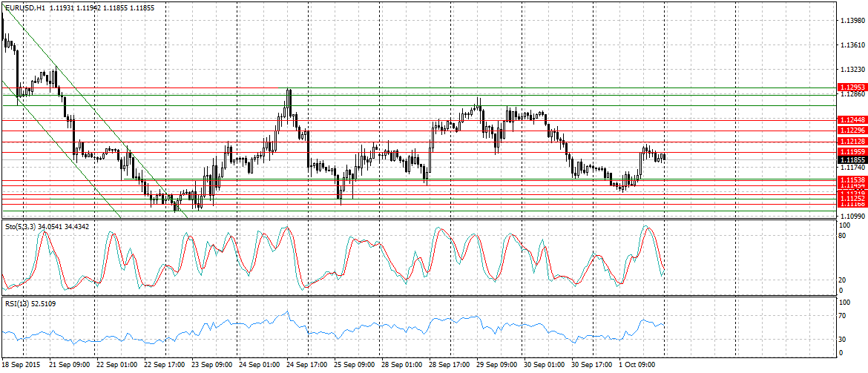Click the black current price label 1.11855
This screenshot has height=373, width=868.
[852, 159]
